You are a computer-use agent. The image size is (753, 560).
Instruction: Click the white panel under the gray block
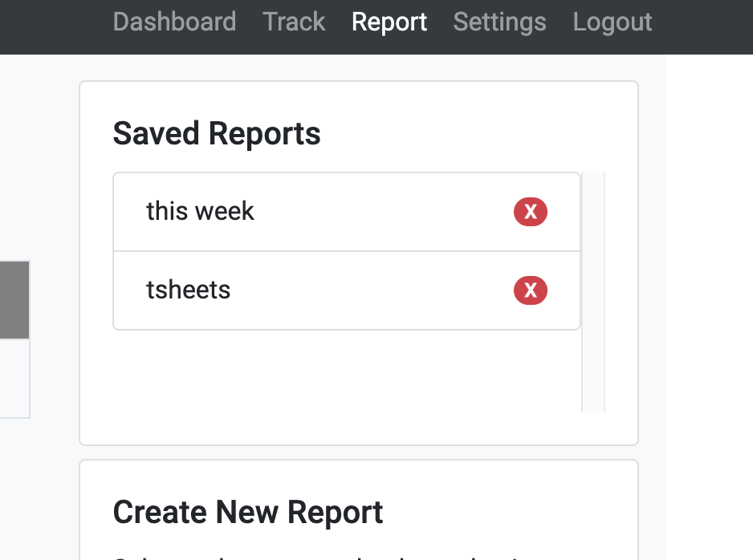click(14, 378)
